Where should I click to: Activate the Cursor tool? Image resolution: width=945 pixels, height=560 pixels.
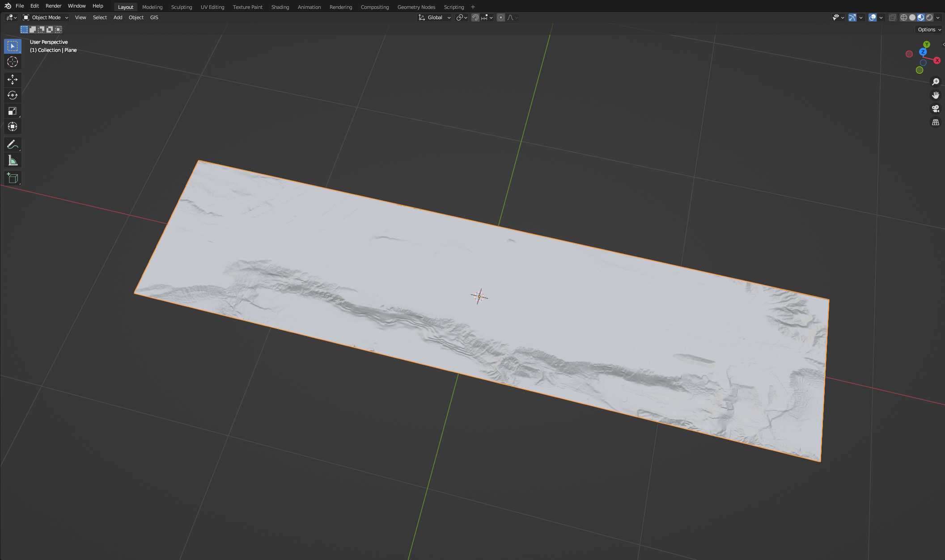click(13, 62)
